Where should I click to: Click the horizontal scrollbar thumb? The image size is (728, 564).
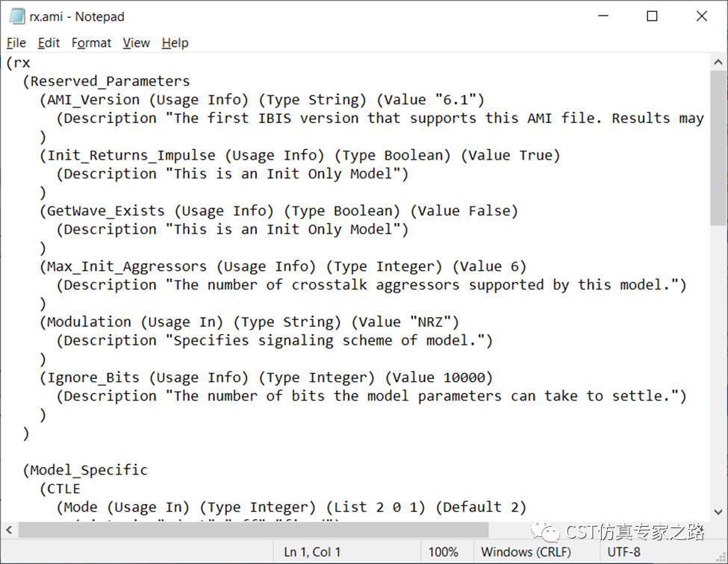[253, 530]
